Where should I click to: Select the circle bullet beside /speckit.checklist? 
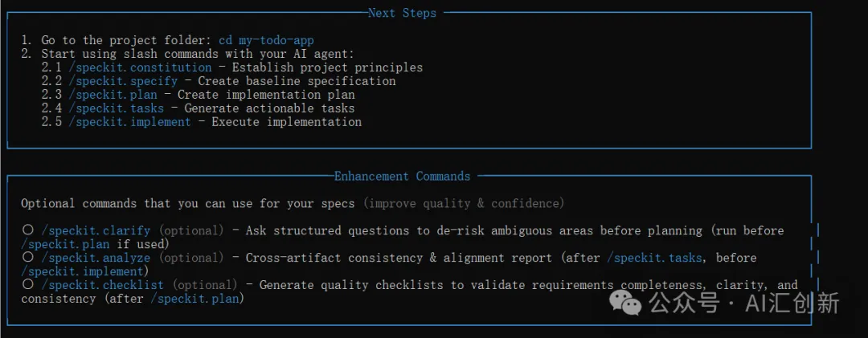(28, 285)
